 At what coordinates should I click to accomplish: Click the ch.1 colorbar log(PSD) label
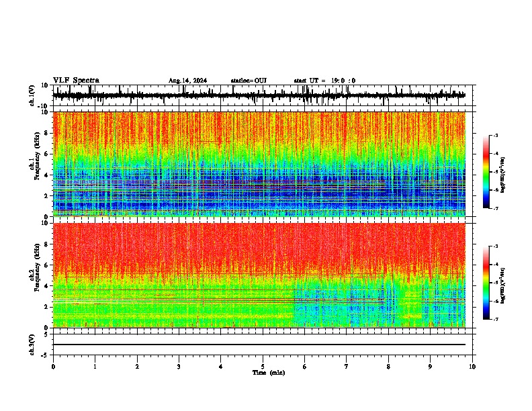coord(502,175)
